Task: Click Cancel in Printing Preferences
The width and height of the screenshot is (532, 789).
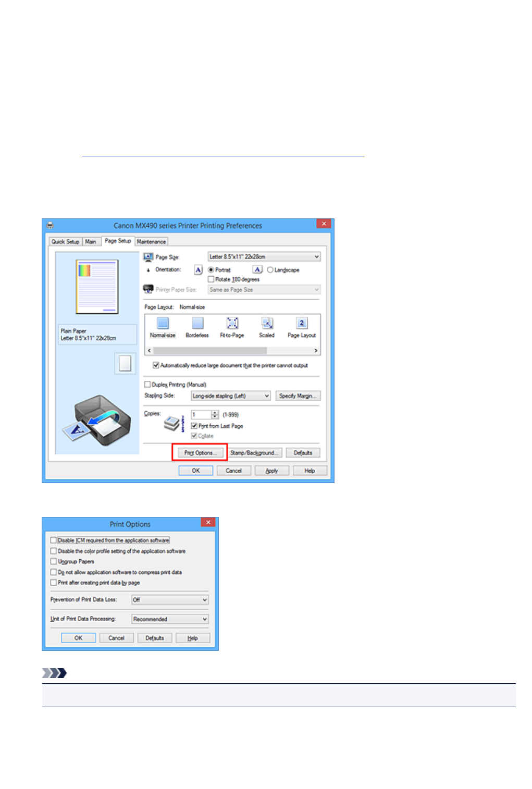Action: coord(234,471)
